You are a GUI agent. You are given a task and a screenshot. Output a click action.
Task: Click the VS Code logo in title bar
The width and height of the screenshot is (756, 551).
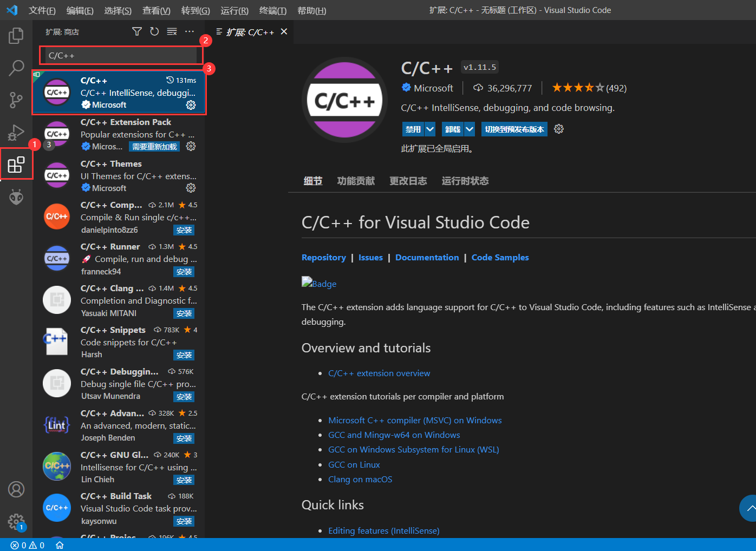pos(12,10)
